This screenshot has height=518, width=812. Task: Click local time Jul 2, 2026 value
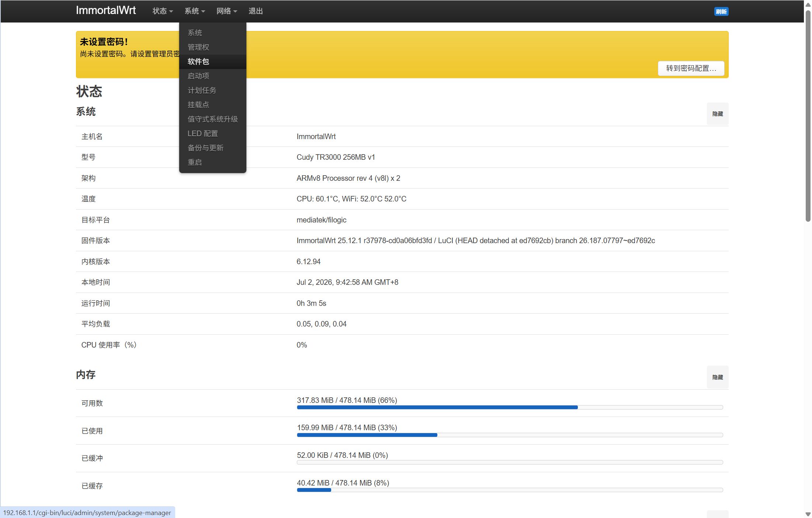pyautogui.click(x=347, y=282)
